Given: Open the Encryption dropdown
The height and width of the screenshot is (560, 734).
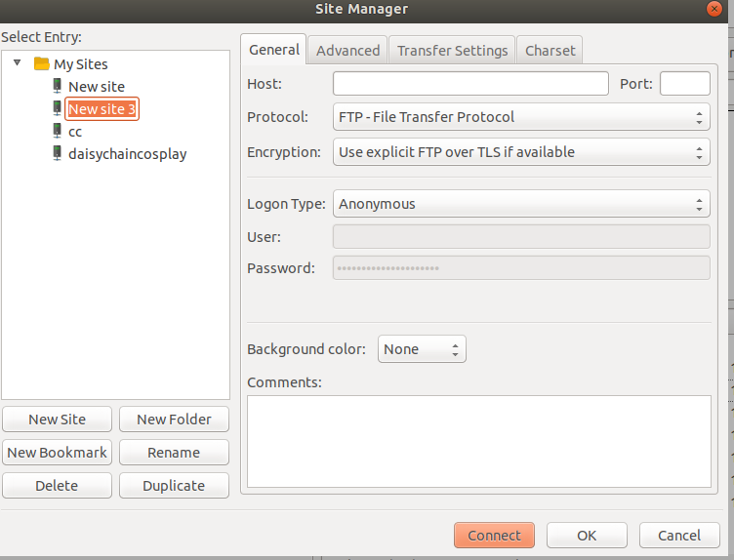Looking at the screenshot, I should coord(521,152).
